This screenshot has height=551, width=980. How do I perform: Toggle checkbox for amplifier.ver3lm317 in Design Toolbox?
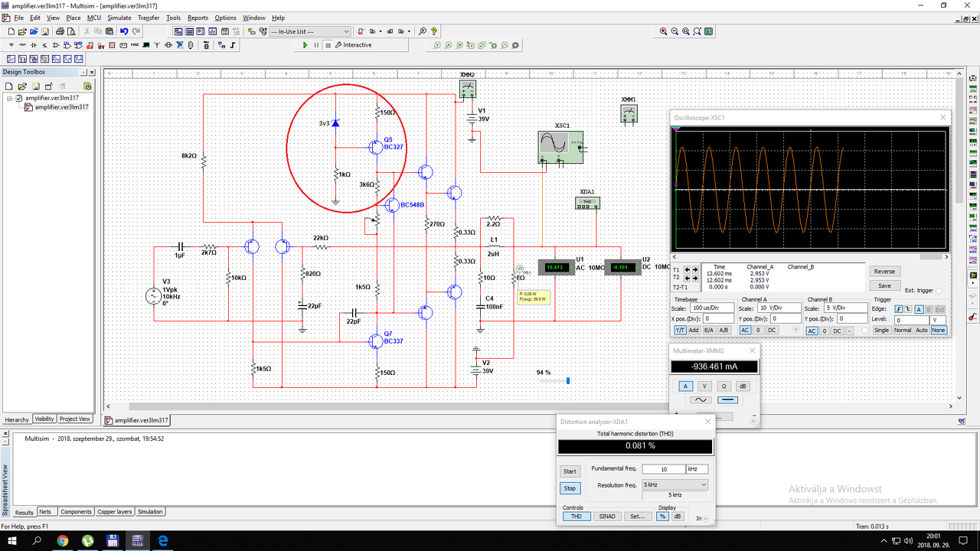click(x=19, y=98)
